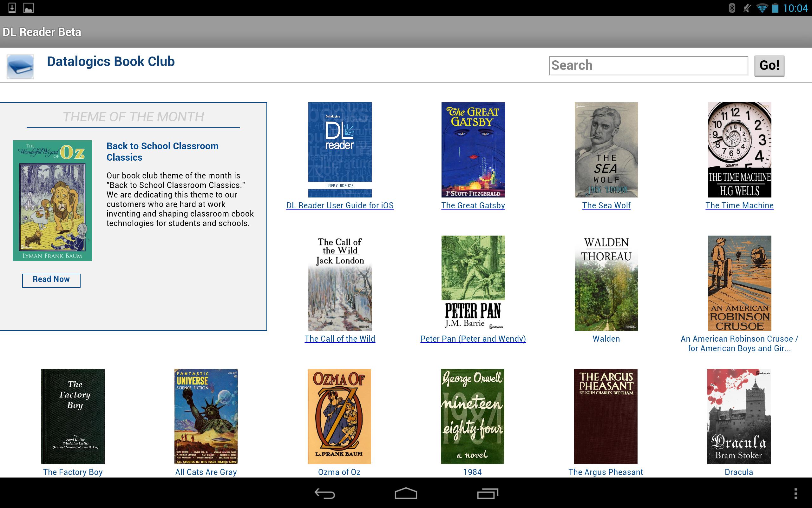Open The Call of the Wild link
812x508 pixels.
[x=340, y=339]
